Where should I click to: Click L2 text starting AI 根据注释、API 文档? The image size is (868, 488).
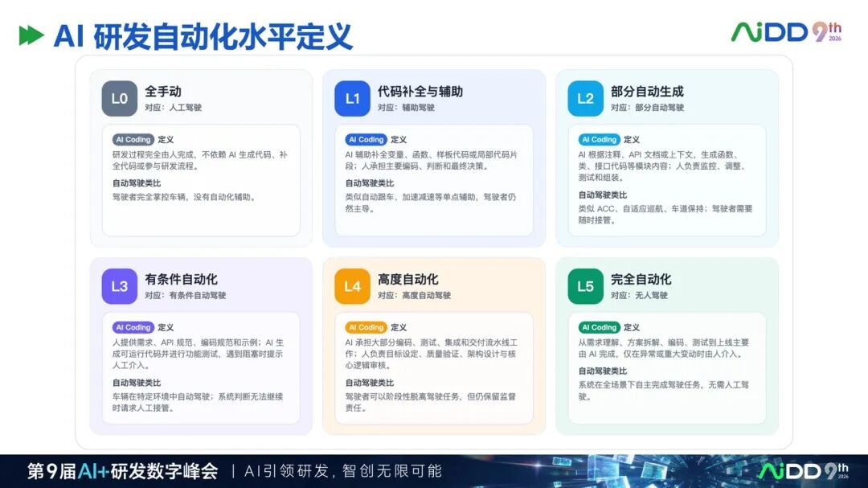coord(664,166)
